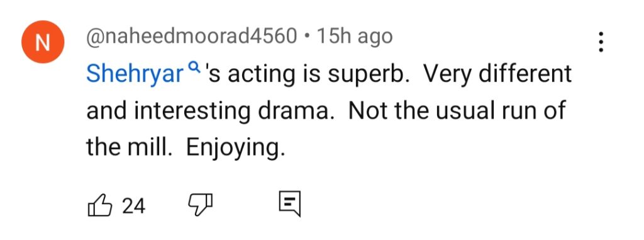Image resolution: width=644 pixels, height=240 pixels.
Task: Open the three-dot comment options menu
Action: click(601, 42)
